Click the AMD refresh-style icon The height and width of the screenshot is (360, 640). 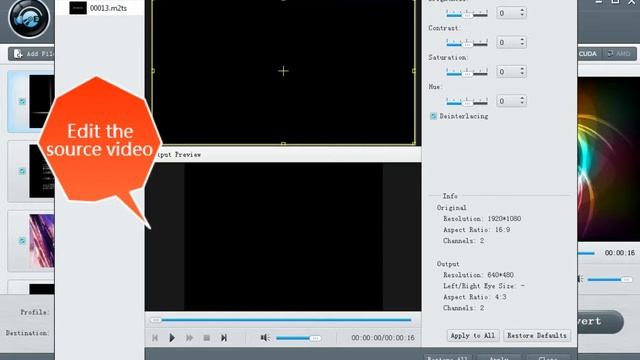610,54
